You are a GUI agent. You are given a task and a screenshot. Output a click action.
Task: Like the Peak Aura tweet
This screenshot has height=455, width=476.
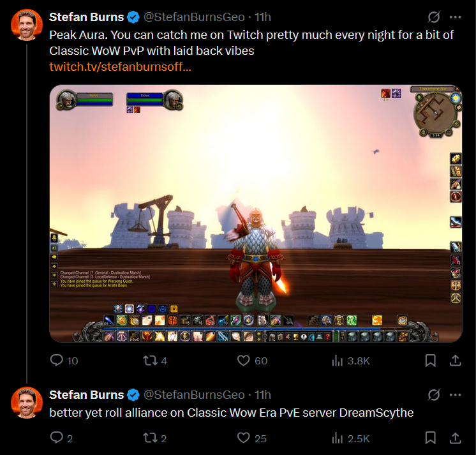pos(252,361)
